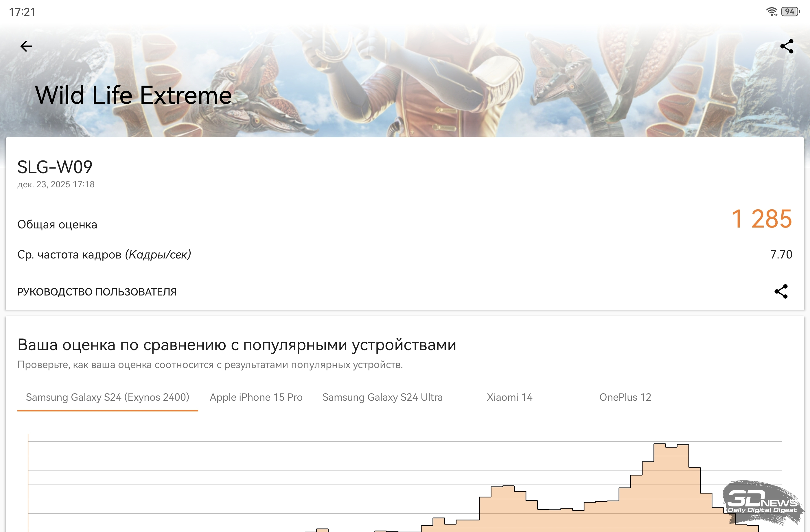Viewport: 810px width, 532px height.
Task: Tap the Wi-Fi status icon
Action: click(x=771, y=12)
